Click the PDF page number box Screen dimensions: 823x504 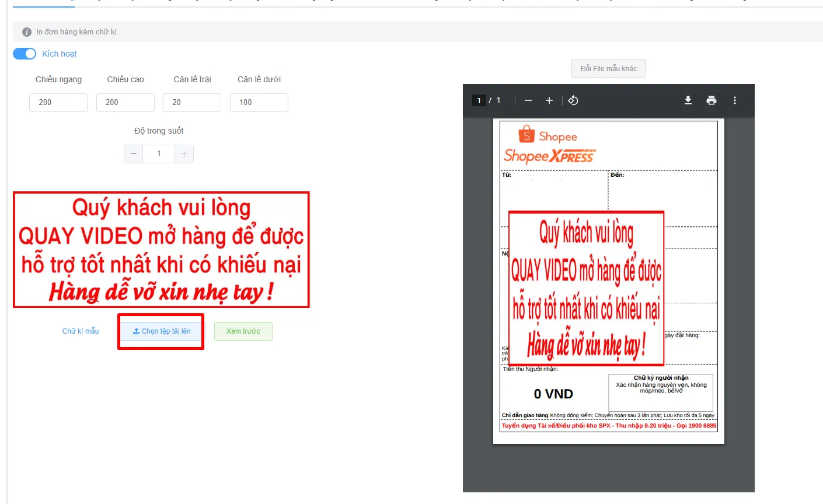point(479,100)
